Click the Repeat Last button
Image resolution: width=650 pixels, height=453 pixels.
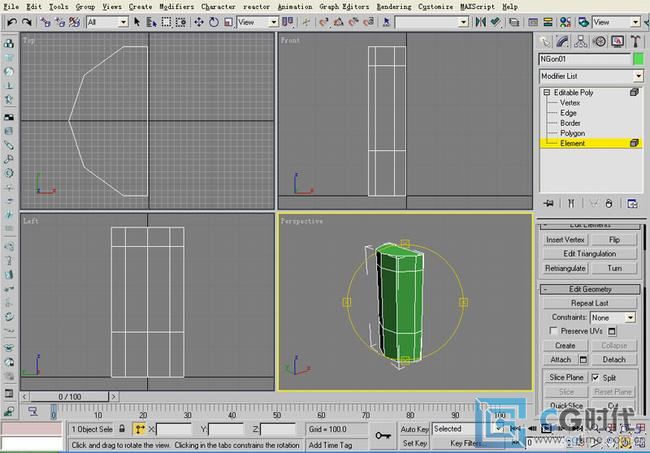click(589, 303)
